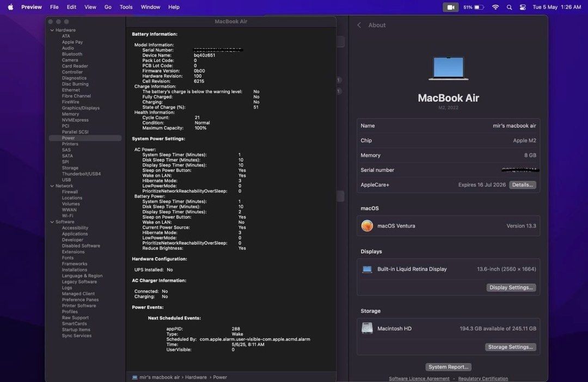The width and height of the screenshot is (588, 382).
Task: Select USB in the sidebar
Action: click(x=66, y=180)
